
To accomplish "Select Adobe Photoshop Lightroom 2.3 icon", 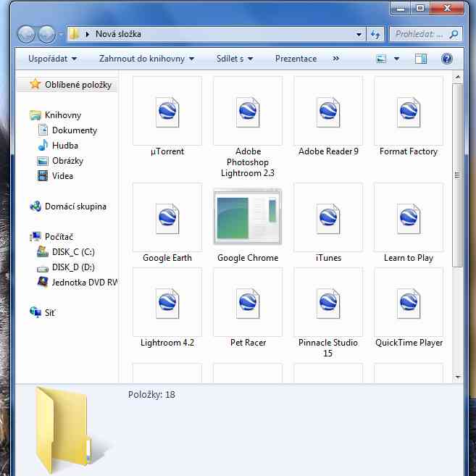I will (x=248, y=112).
